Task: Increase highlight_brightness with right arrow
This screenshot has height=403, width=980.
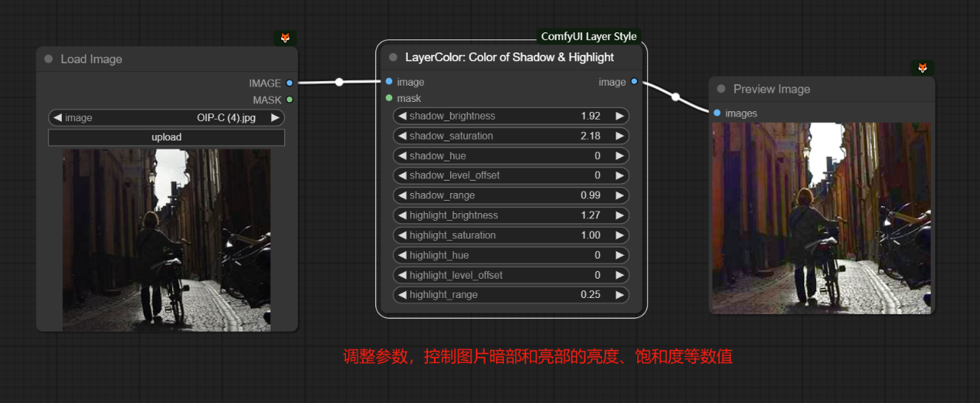Action: point(619,215)
